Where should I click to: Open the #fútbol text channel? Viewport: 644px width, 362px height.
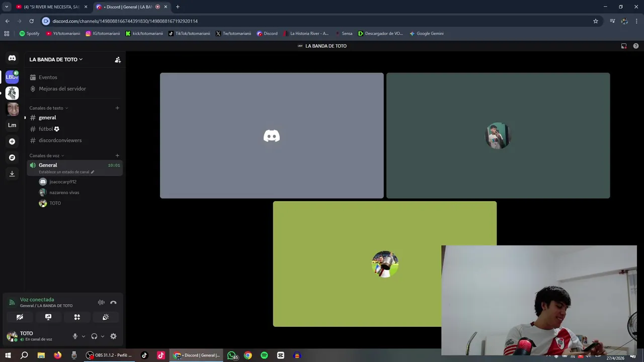(74, 129)
